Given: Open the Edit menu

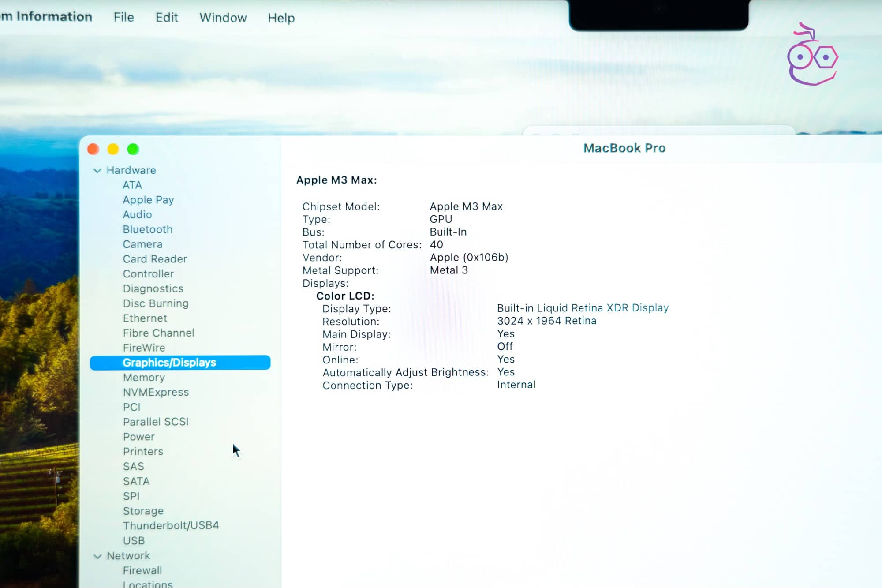Looking at the screenshot, I should 167,17.
